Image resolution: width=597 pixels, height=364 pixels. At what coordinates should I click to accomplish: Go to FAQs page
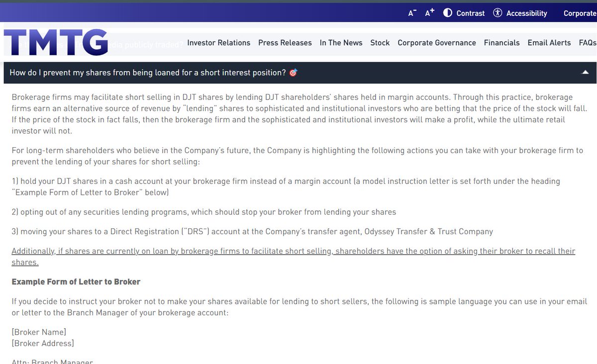[x=588, y=43]
